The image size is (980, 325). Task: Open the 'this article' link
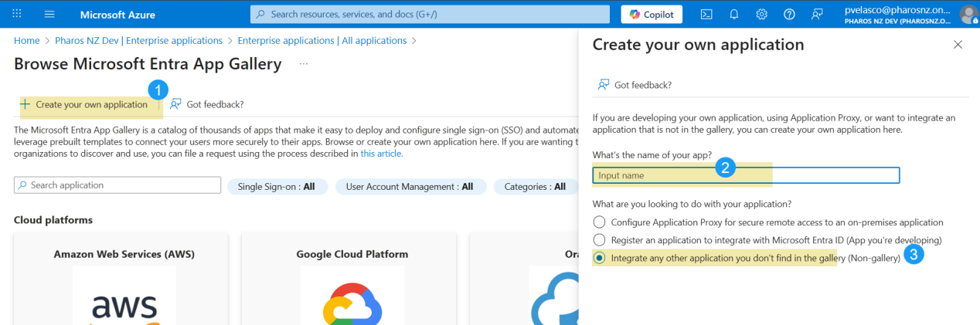coord(381,154)
